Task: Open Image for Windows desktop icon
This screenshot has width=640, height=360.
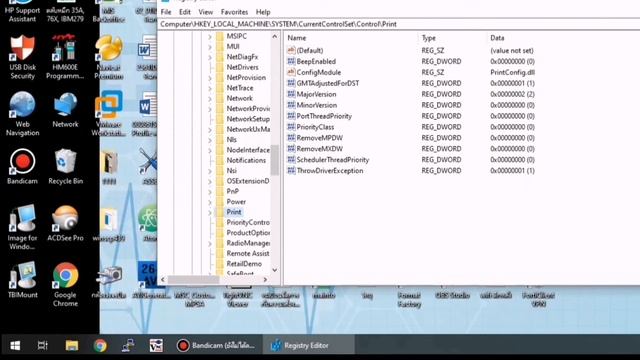Action: point(22,227)
